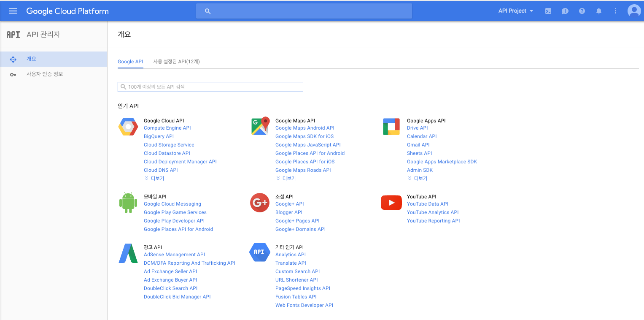
Task: Click the key credentials icon in sidebar
Action: tap(13, 75)
